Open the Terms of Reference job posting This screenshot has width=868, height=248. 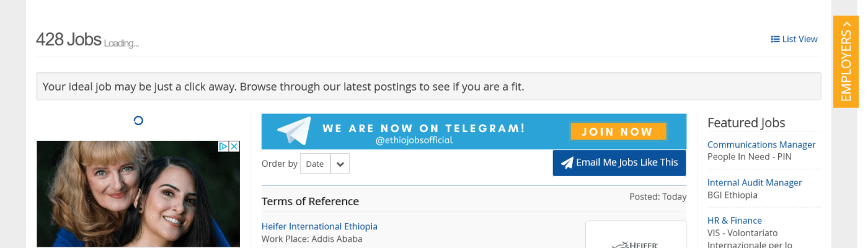[x=310, y=201]
